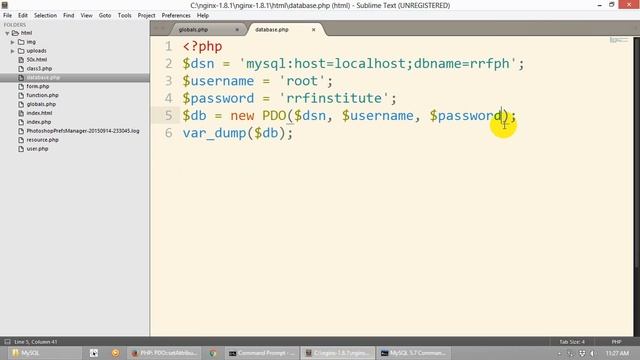This screenshot has width=640, height=360.
Task: Switch to Sublime Text taskbar button
Action: pos(338,353)
